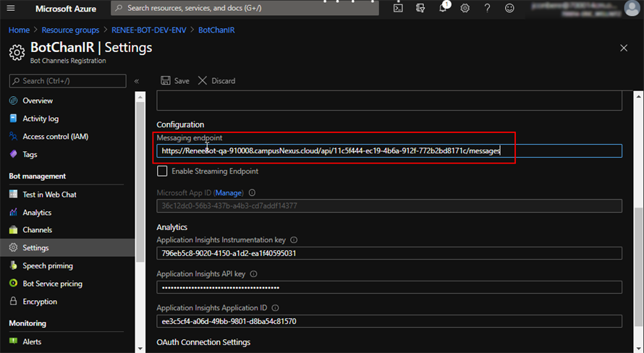Viewport: 644px width, 353px height.
Task: Click the Channels icon in sidebar
Action: tap(14, 230)
